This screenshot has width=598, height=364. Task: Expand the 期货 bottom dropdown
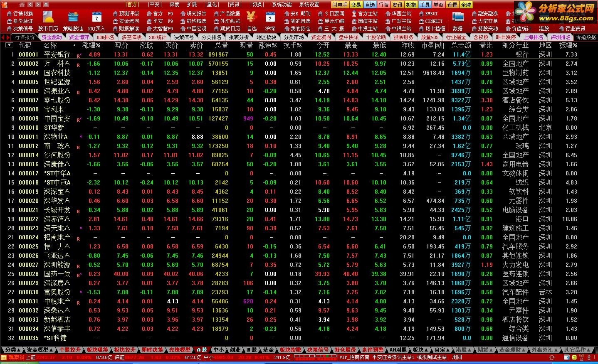485,350
